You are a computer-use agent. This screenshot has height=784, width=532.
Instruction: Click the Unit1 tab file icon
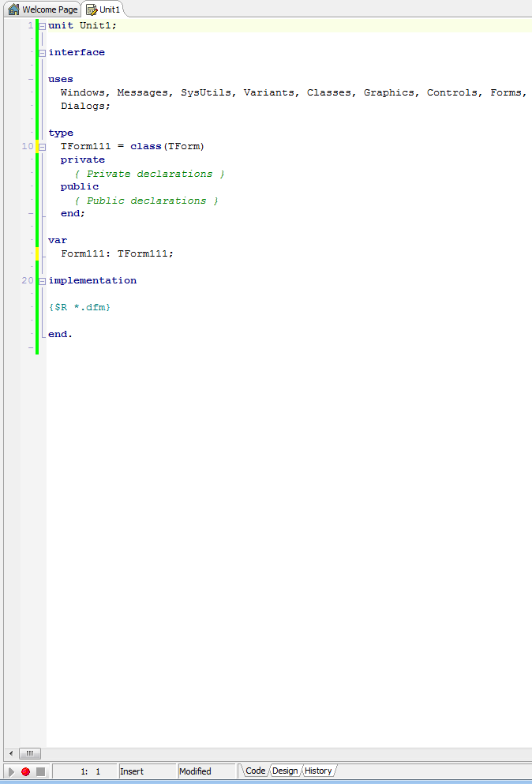[x=92, y=10]
